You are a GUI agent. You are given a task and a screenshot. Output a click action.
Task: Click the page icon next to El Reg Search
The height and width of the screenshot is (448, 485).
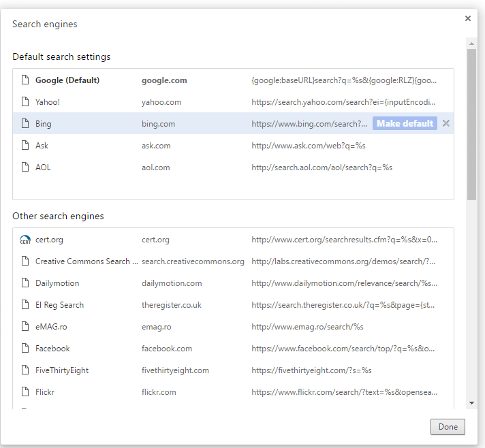click(25, 305)
